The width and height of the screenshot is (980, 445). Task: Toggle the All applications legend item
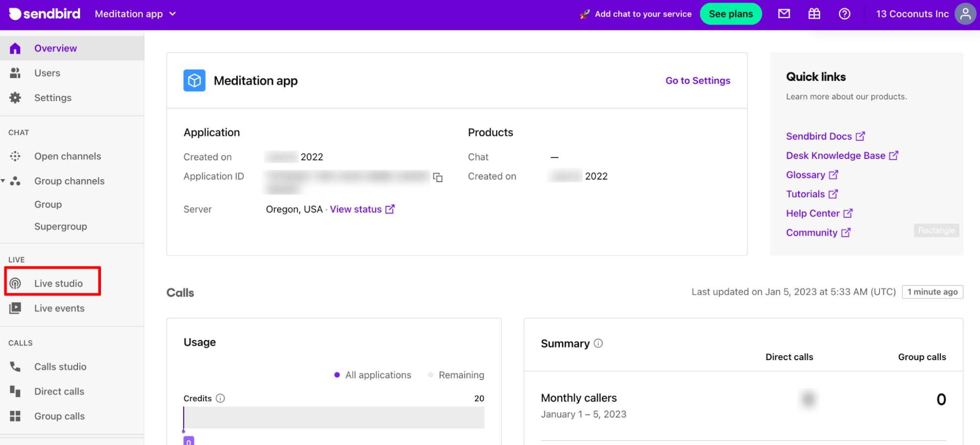[x=373, y=375]
